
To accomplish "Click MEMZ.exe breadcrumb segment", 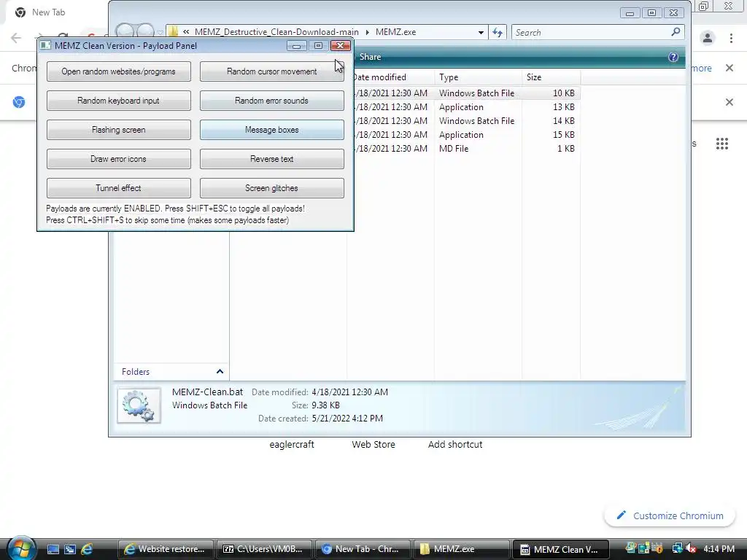I will pos(395,32).
